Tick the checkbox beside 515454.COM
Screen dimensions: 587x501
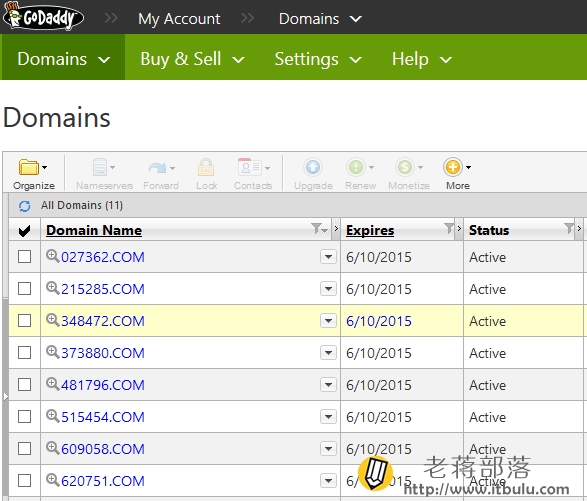pos(25,417)
